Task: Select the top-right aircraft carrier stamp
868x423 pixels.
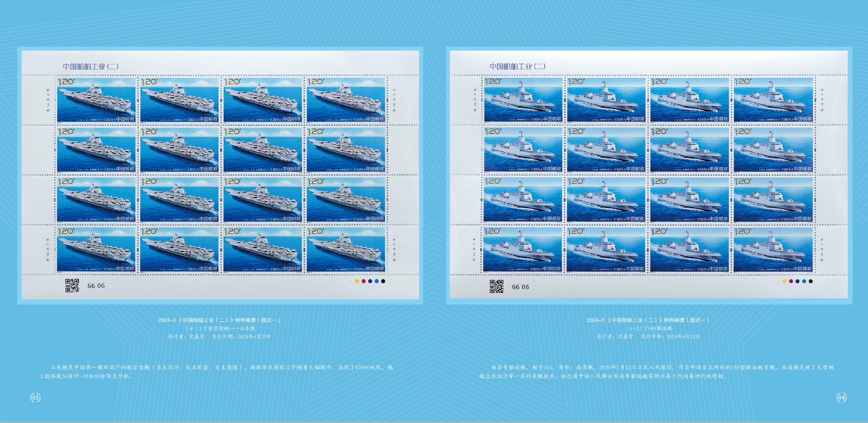Action: 346,100
